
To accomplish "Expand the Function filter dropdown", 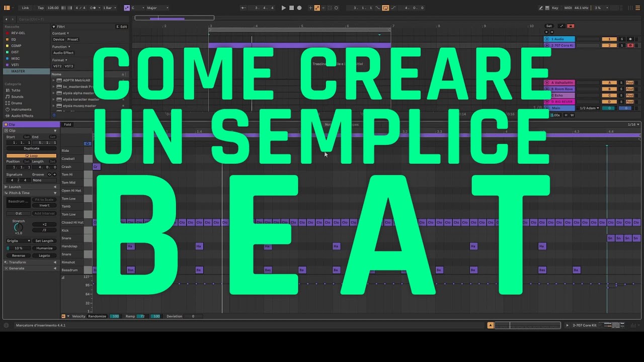I will tap(60, 47).
